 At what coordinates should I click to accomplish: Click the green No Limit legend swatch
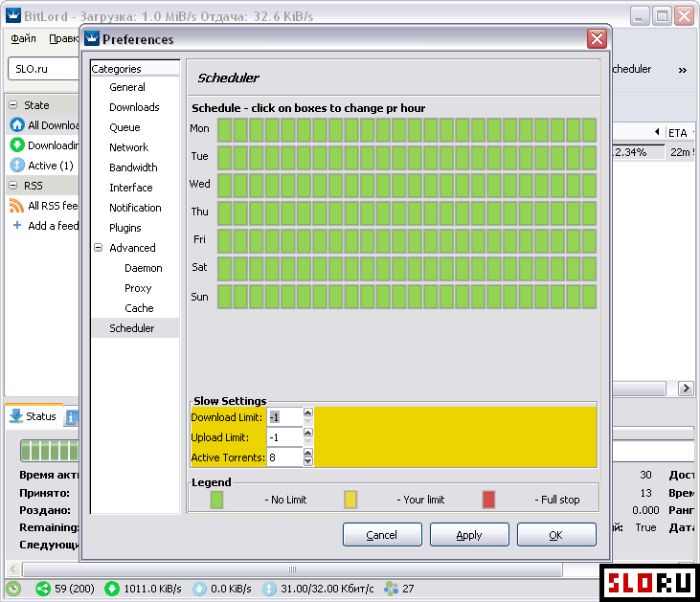pyautogui.click(x=216, y=500)
